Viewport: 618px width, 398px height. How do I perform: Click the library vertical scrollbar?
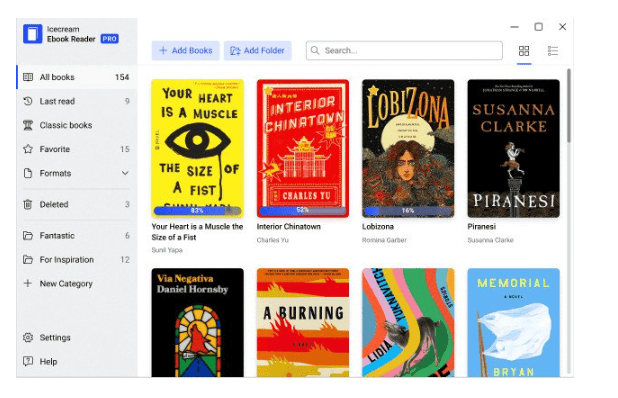pyautogui.click(x=568, y=105)
